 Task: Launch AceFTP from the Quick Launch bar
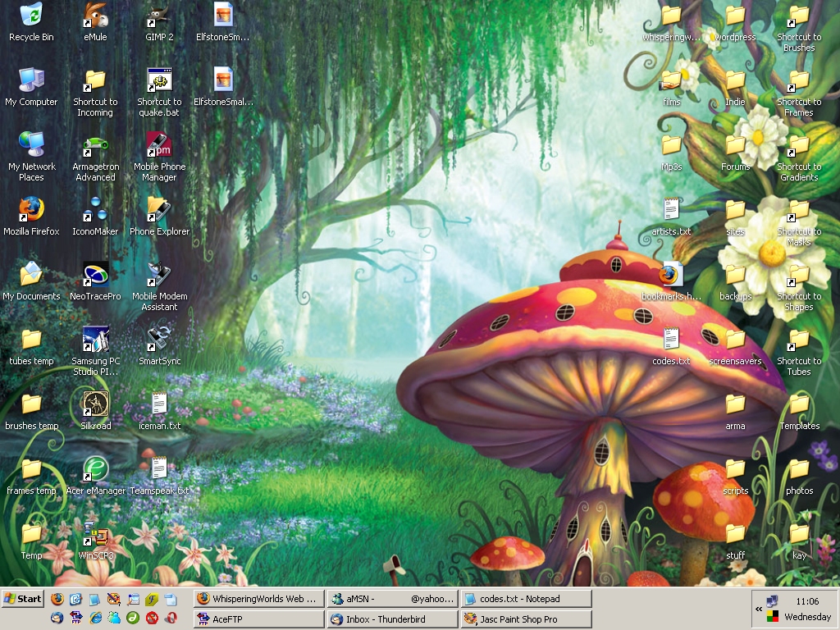pos(76,618)
